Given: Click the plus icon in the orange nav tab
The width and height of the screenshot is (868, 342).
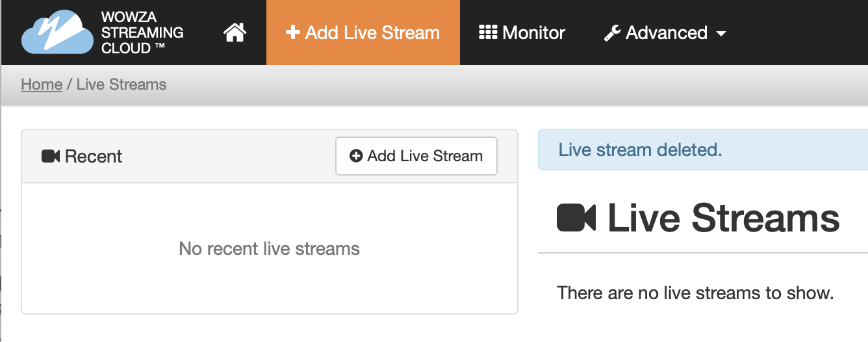Looking at the screenshot, I should [x=293, y=33].
